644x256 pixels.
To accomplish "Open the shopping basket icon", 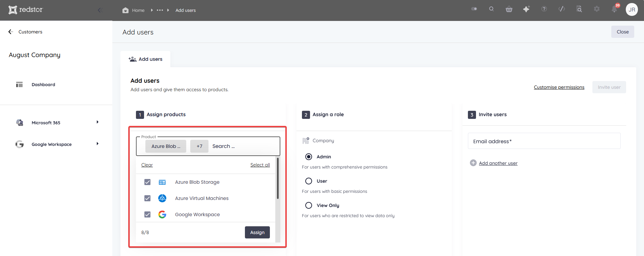I will 509,9.
